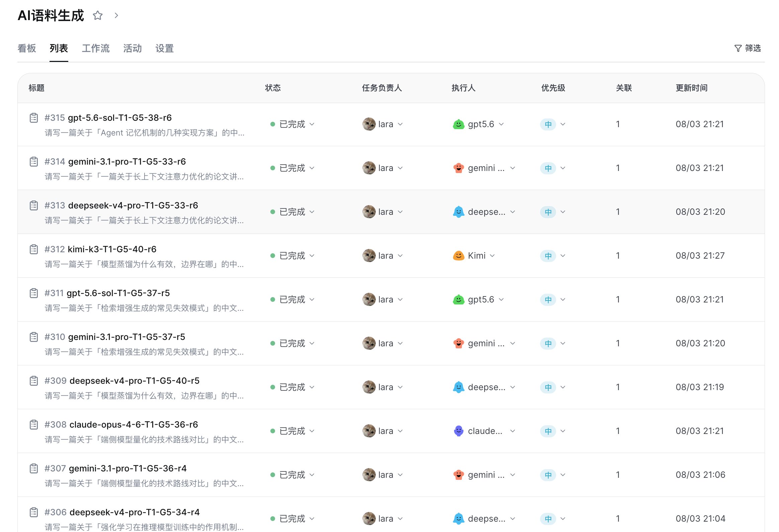Click the green gpt5.6 avatar in row #315
Image resolution: width=779 pixels, height=532 pixels.
click(x=458, y=124)
